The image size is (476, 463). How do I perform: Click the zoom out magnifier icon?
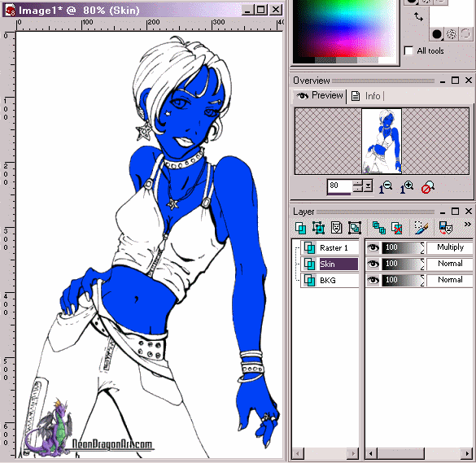[386, 187]
